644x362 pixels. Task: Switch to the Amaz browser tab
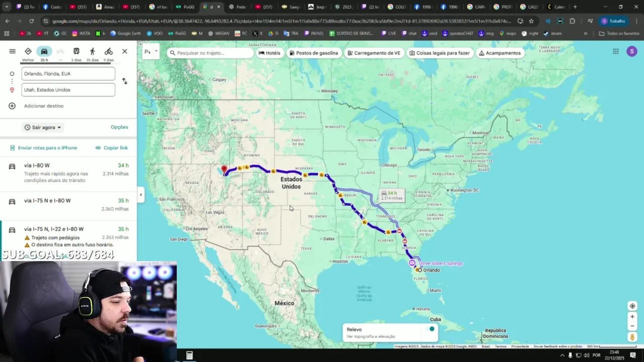pos(106,7)
